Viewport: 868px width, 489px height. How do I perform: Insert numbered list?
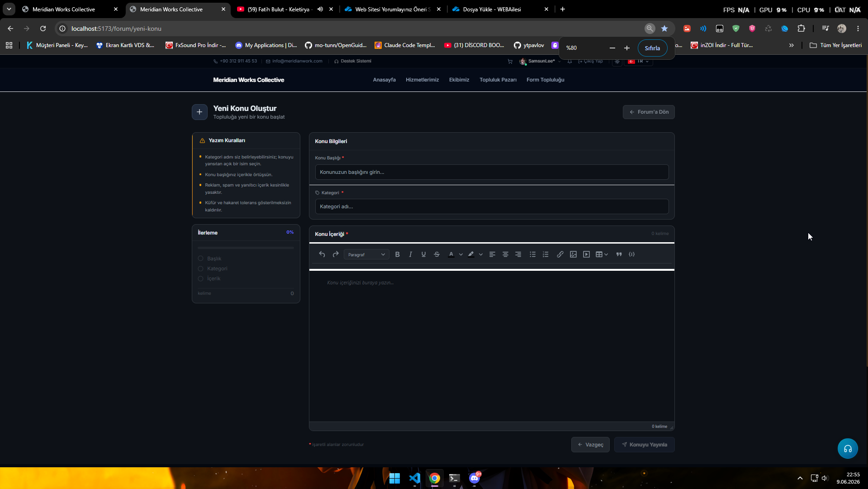pos(545,254)
